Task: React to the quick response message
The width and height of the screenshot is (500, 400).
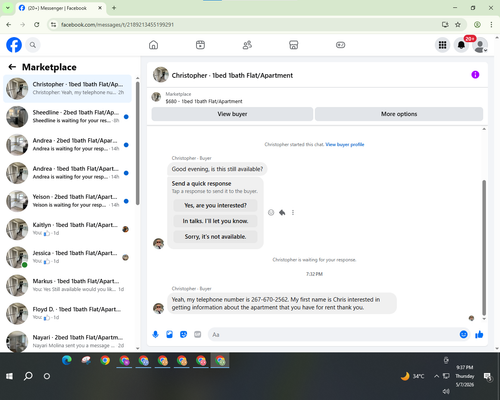Action: pos(271,212)
